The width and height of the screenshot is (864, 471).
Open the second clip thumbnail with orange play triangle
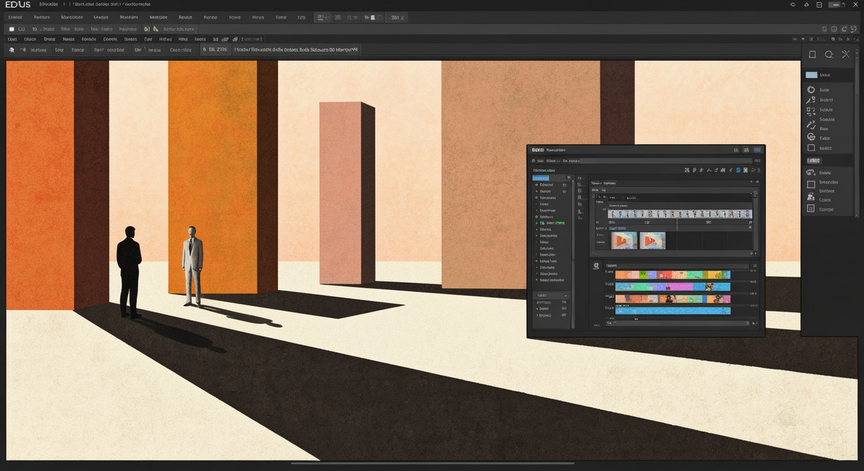(x=652, y=241)
